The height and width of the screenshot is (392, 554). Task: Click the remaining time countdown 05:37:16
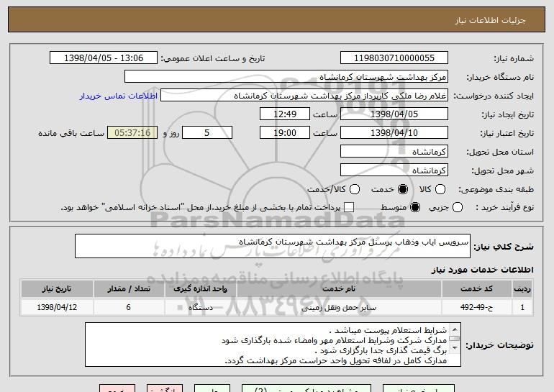[132, 133]
